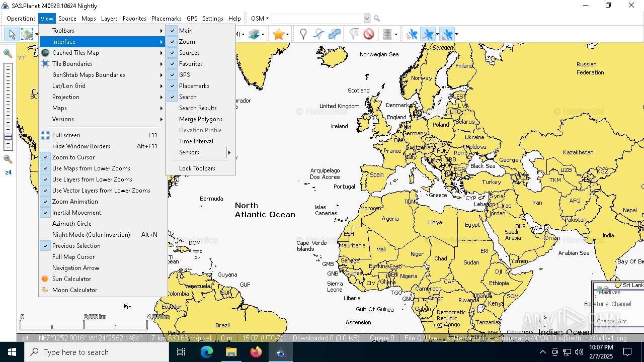Open the Help menu
Viewport: 644px width, 362px height.
pyautogui.click(x=234, y=19)
